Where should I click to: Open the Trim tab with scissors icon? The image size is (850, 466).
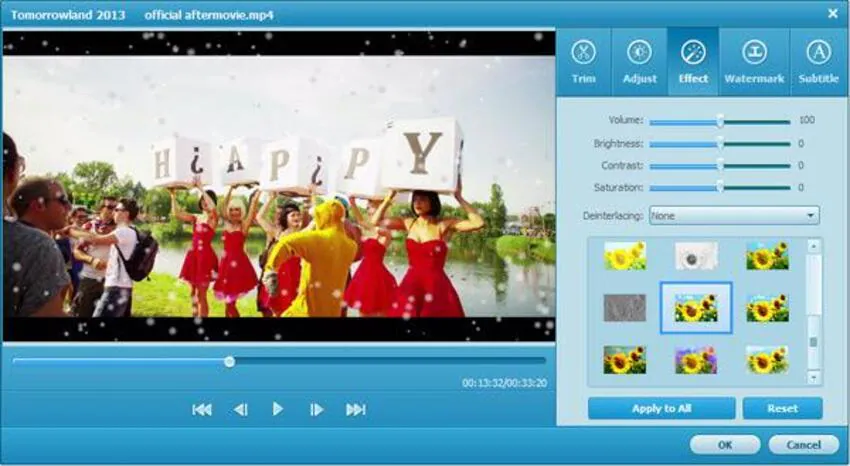tap(584, 62)
